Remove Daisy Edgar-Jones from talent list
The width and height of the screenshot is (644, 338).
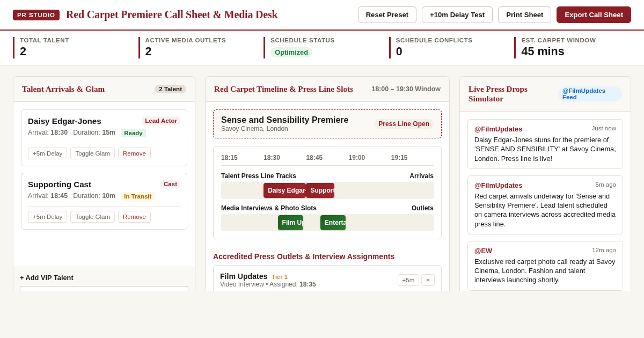(134, 153)
